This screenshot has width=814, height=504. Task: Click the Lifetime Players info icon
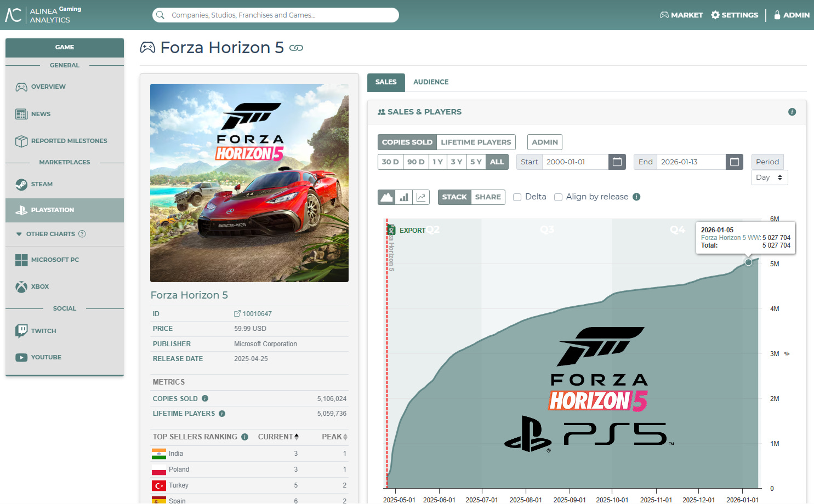(222, 414)
